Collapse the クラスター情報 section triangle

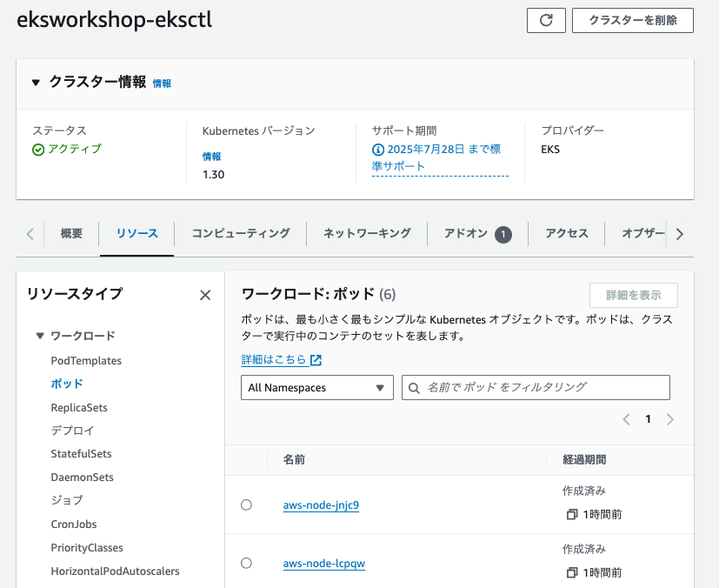(x=36, y=83)
